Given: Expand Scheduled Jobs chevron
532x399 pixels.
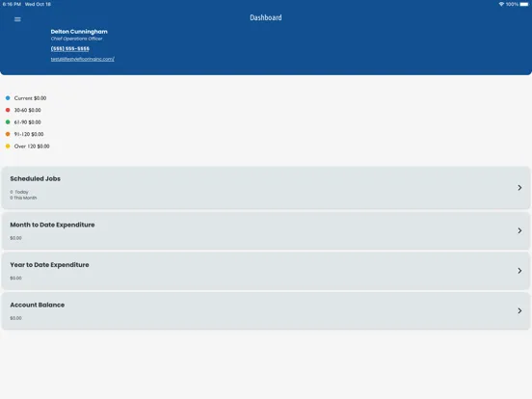Looking at the screenshot, I should (x=519, y=188).
